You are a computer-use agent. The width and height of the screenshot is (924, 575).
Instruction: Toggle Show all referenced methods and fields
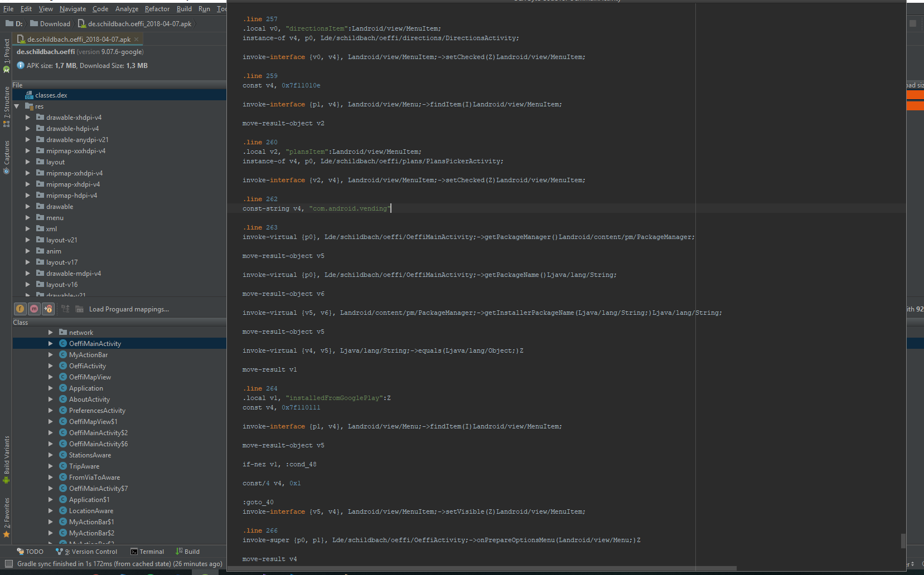pyautogui.click(x=48, y=309)
